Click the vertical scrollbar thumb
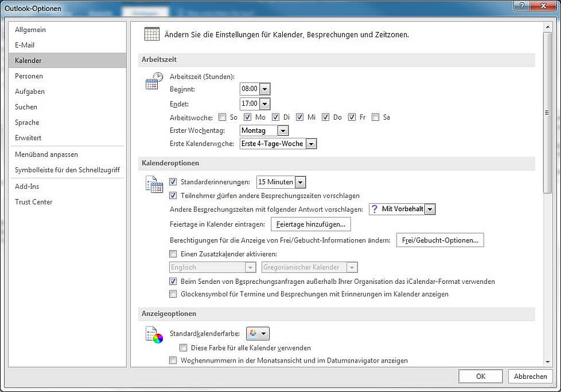561x392 pixels. pyautogui.click(x=547, y=112)
